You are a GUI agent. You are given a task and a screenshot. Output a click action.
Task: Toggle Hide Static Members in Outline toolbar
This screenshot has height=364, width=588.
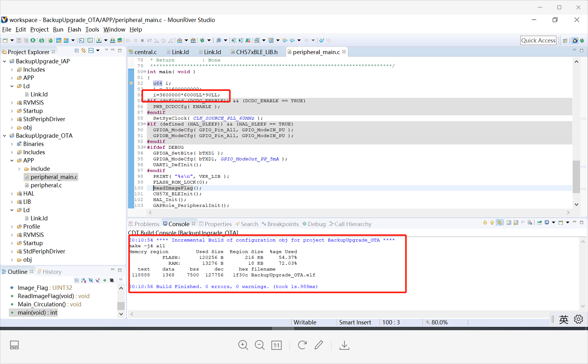[x=98, y=280]
